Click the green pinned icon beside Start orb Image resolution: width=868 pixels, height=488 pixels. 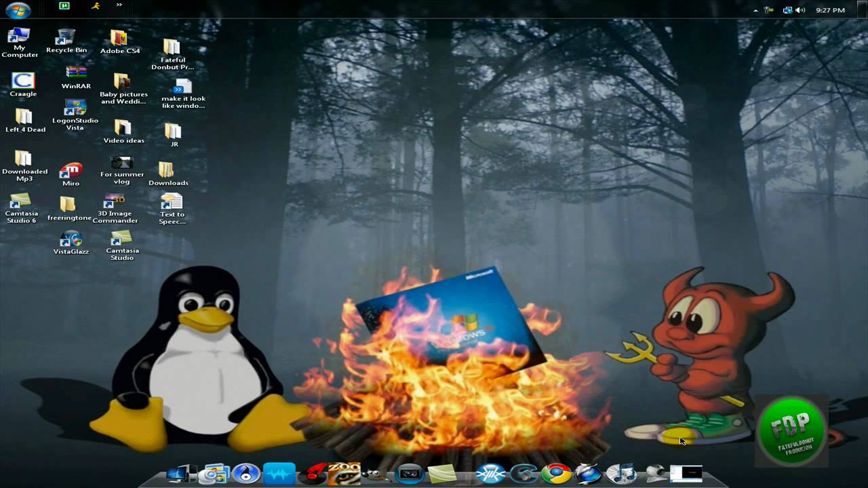[64, 5]
